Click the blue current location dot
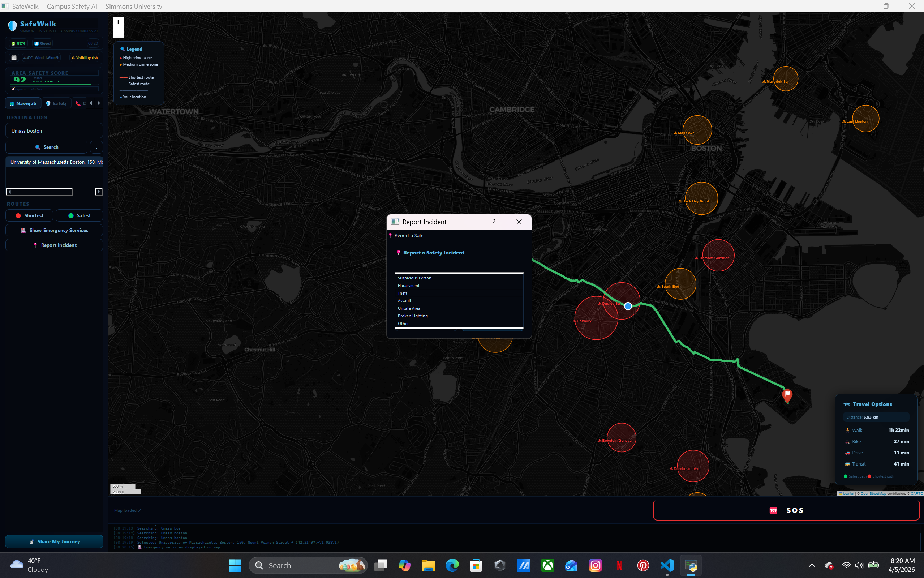The image size is (924, 578). [x=628, y=306]
